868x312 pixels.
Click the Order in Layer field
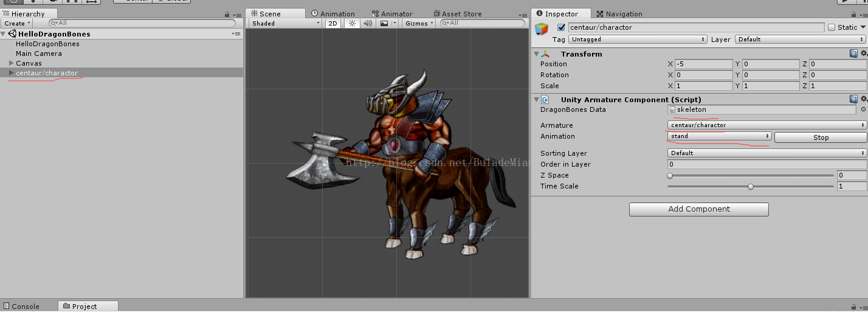tap(766, 164)
